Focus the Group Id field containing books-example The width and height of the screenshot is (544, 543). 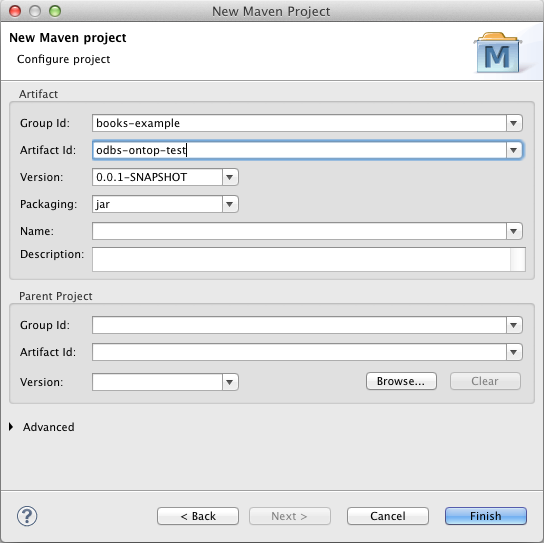click(299, 123)
